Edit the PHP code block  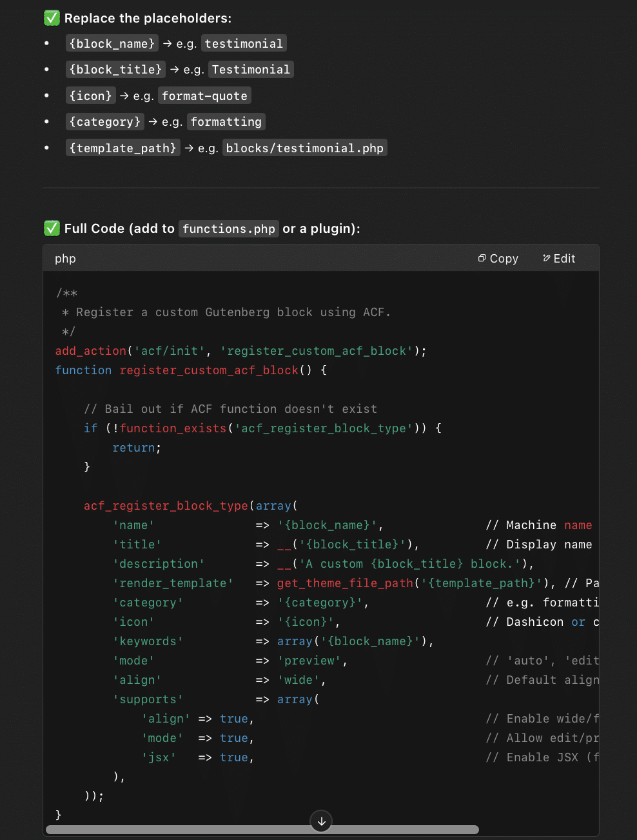point(559,259)
